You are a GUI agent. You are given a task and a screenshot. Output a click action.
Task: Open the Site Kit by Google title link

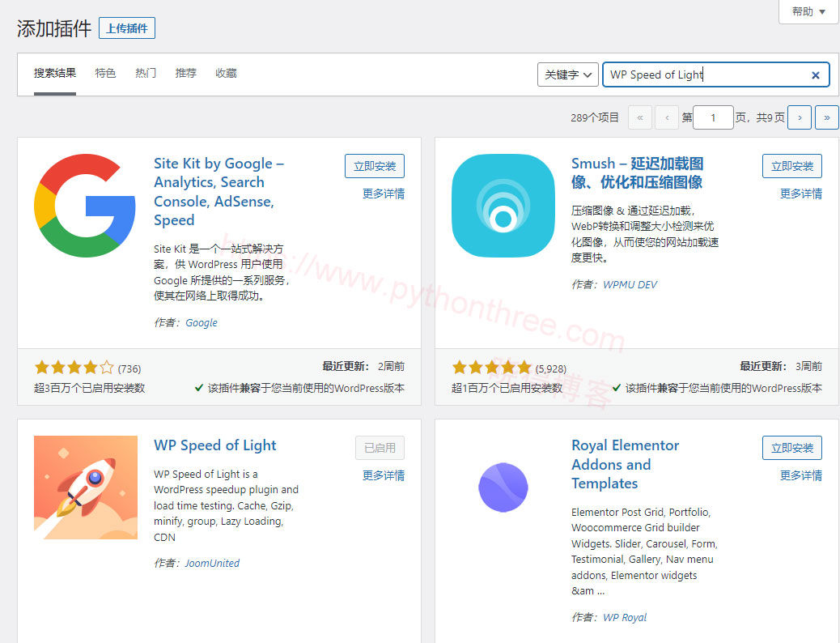[218, 191]
